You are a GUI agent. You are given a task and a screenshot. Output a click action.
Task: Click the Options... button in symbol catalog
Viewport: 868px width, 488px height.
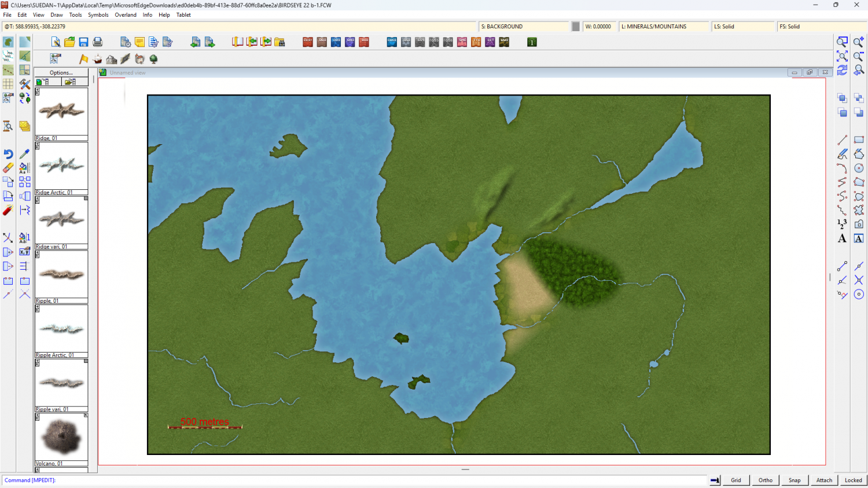(x=61, y=73)
